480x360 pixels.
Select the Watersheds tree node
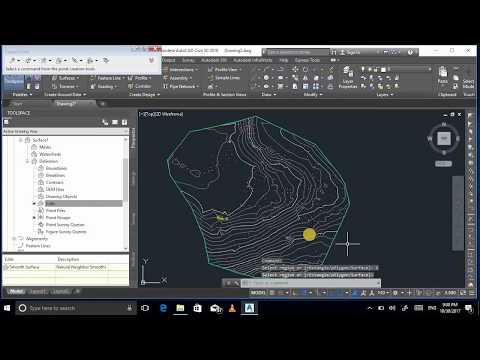tap(50, 154)
